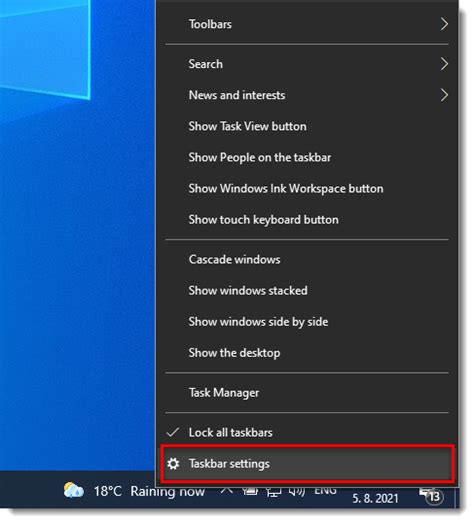Select Cascade windows

[x=307, y=259]
